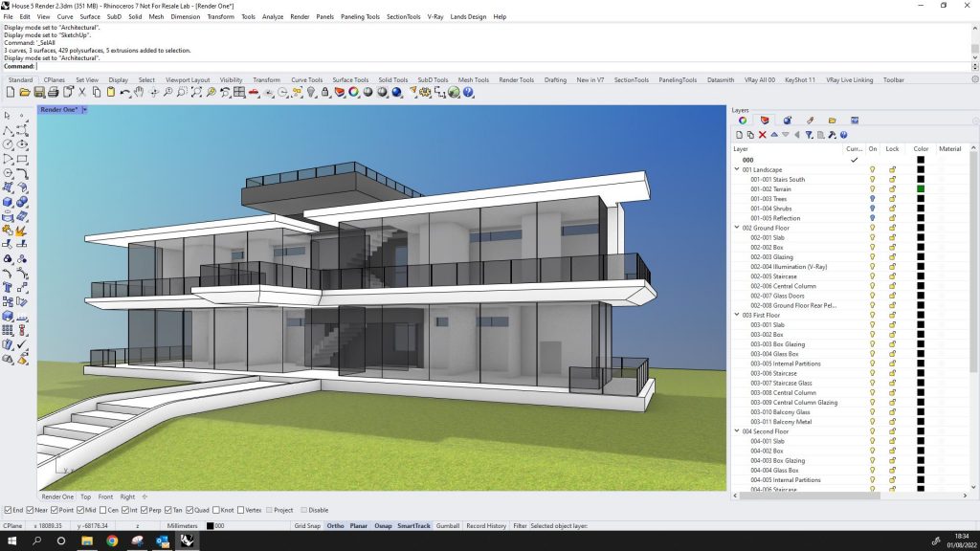Click in the Command input field
The image size is (980, 551).
point(503,66)
